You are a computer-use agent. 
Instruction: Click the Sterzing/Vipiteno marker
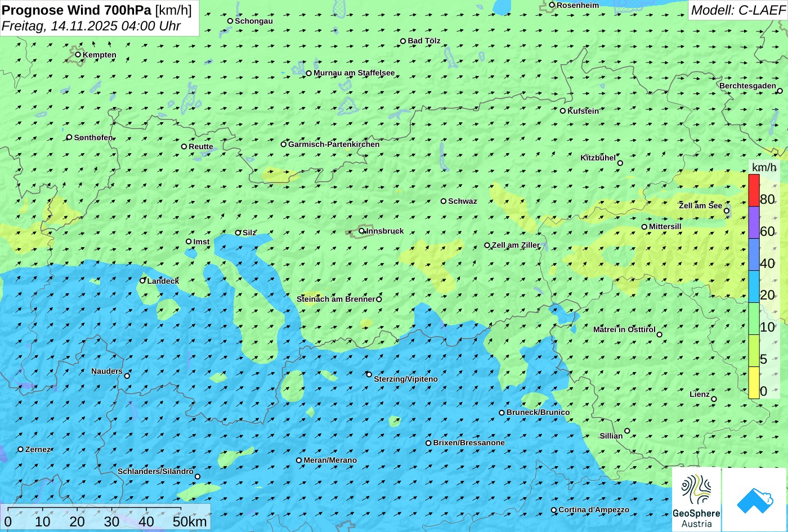pos(369,374)
